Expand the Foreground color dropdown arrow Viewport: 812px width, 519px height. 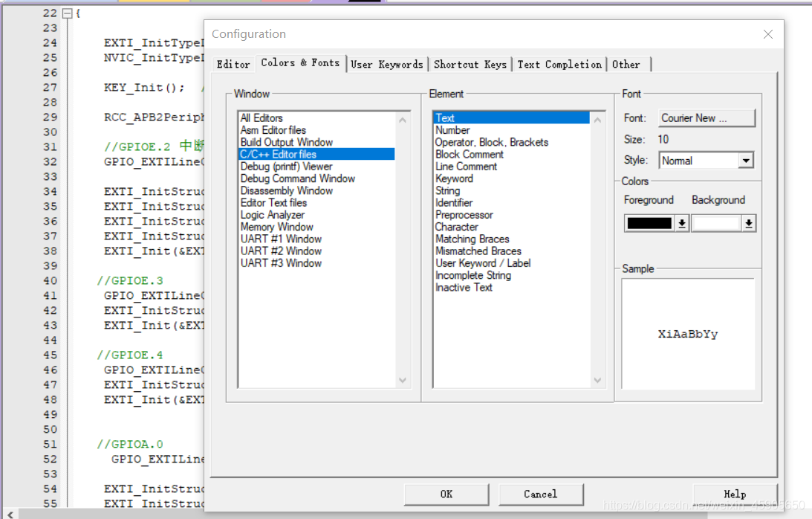click(x=682, y=224)
